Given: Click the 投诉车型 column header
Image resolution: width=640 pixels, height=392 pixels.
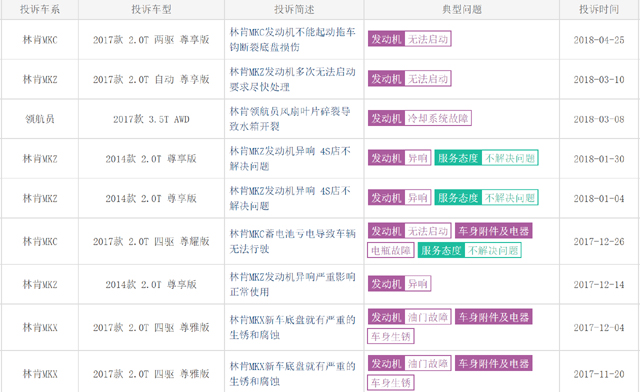Looking at the screenshot, I should tap(151, 9).
